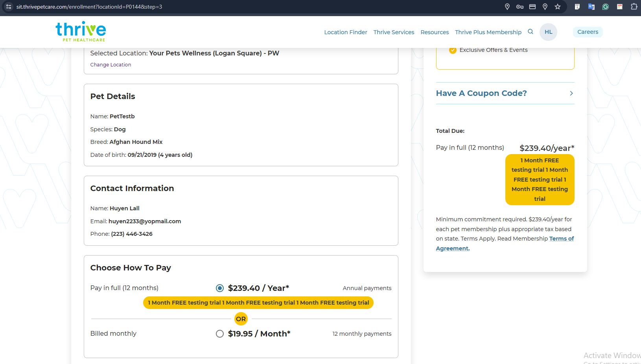Open the saved payment card icon
Viewport: 641px width, 364px height.
pyautogui.click(x=532, y=7)
